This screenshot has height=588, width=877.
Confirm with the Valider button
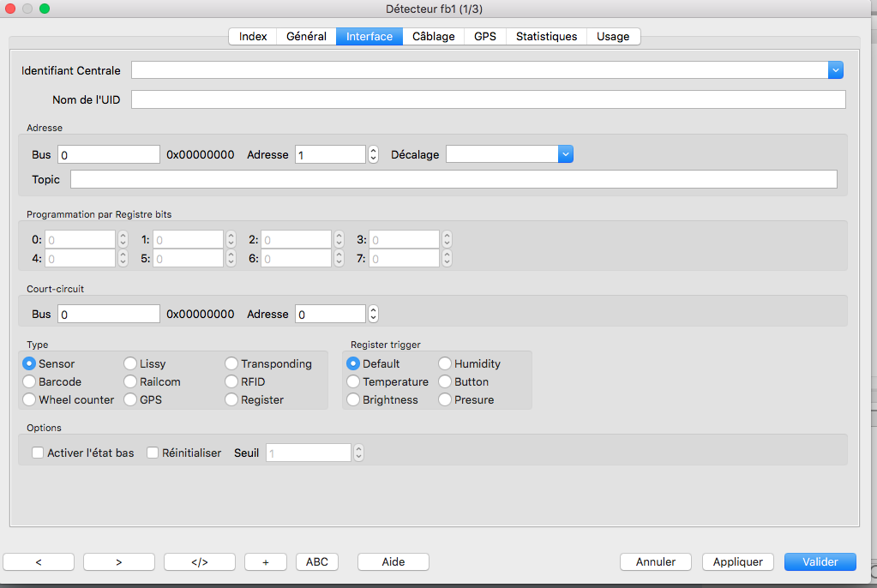820,561
